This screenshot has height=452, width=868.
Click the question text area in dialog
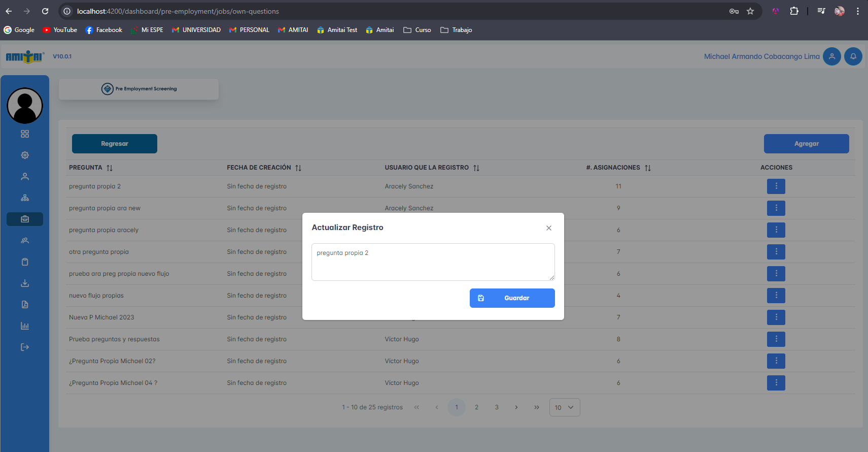pos(433,262)
